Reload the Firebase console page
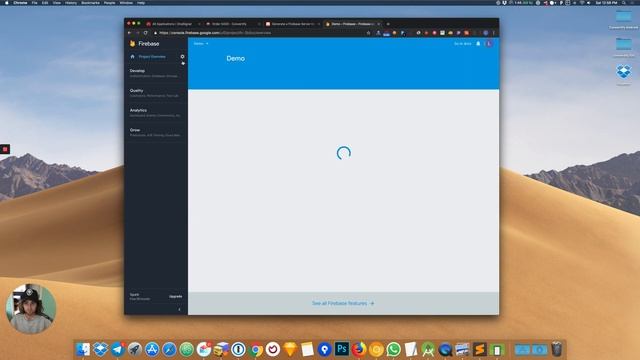The width and height of the screenshot is (640, 360). tap(145, 33)
